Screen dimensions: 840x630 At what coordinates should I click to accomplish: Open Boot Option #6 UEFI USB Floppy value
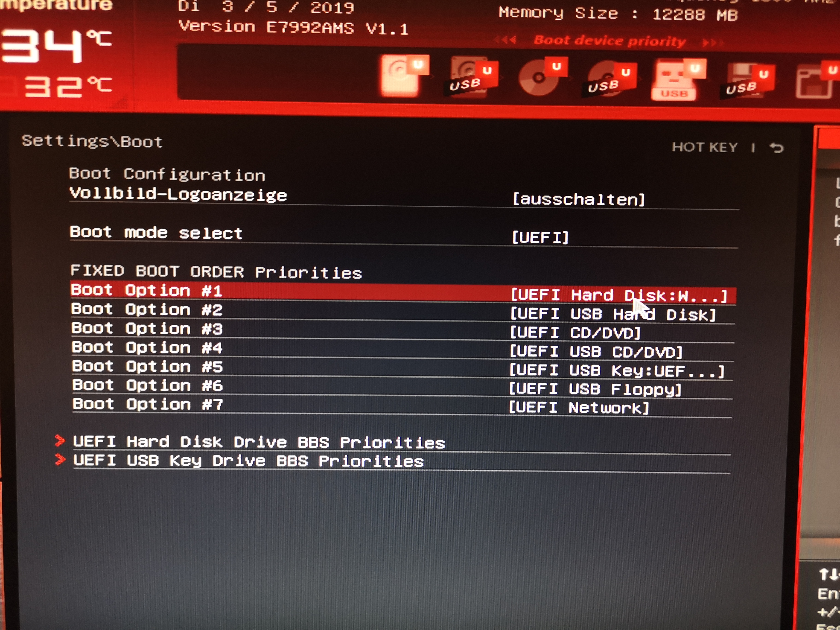click(595, 389)
